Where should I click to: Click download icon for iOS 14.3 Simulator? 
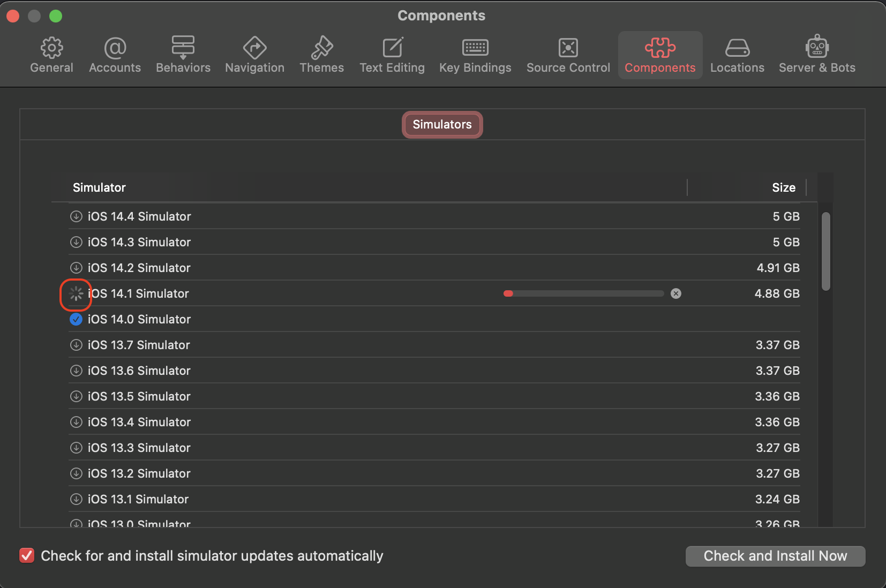coord(76,242)
